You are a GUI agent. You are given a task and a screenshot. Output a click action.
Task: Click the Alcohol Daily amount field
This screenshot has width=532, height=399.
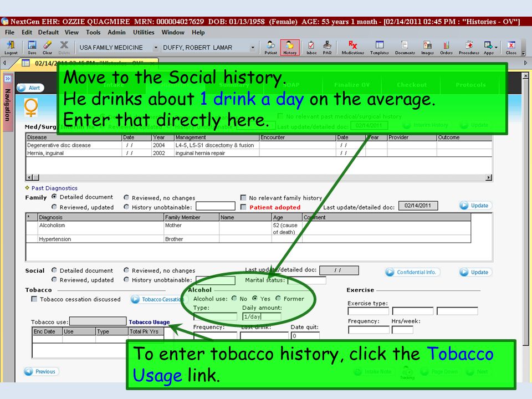coord(262,316)
